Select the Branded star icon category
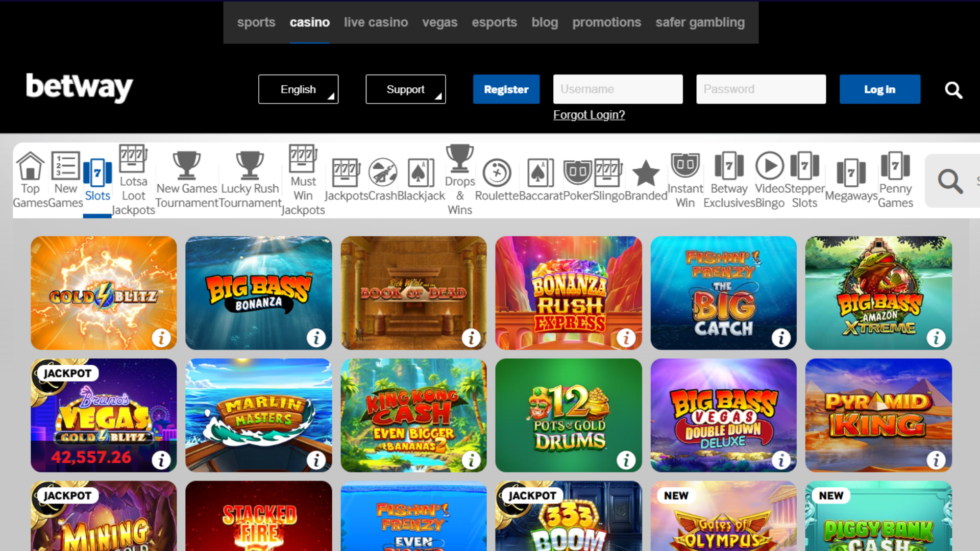980x551 pixels. coord(646,173)
